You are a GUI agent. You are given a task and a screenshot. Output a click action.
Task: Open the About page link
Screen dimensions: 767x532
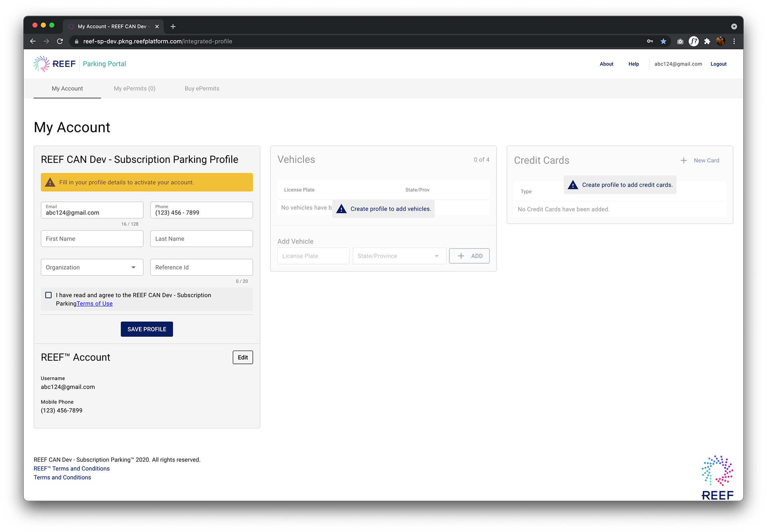[606, 64]
